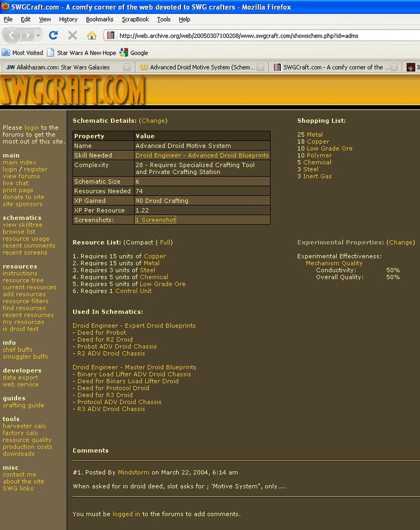
Task: Click the Stop loading X icon
Action: [x=73, y=35]
